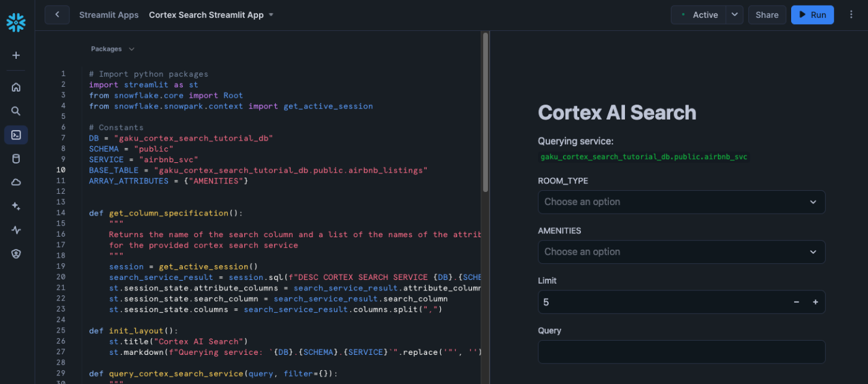Click the BASE_TABLE assignment line
Image resolution: width=868 pixels, height=384 pixels.
(258, 170)
